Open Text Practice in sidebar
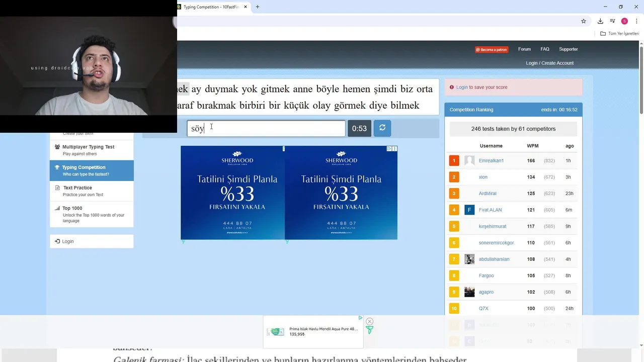 point(92,191)
